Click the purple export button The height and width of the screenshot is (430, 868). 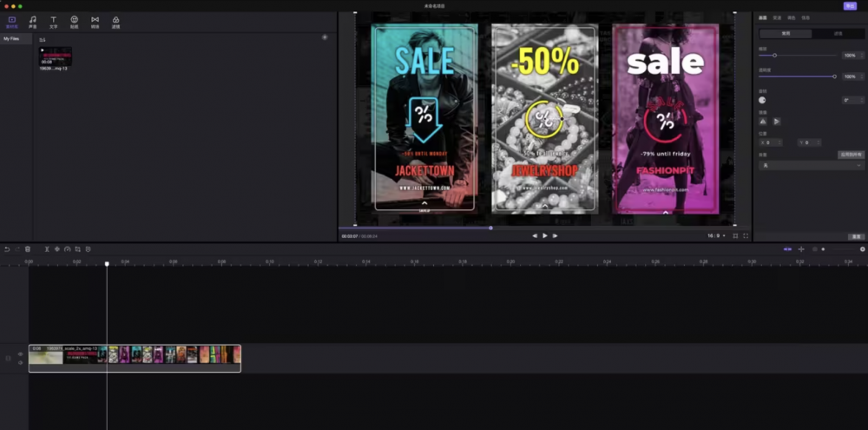click(850, 5)
